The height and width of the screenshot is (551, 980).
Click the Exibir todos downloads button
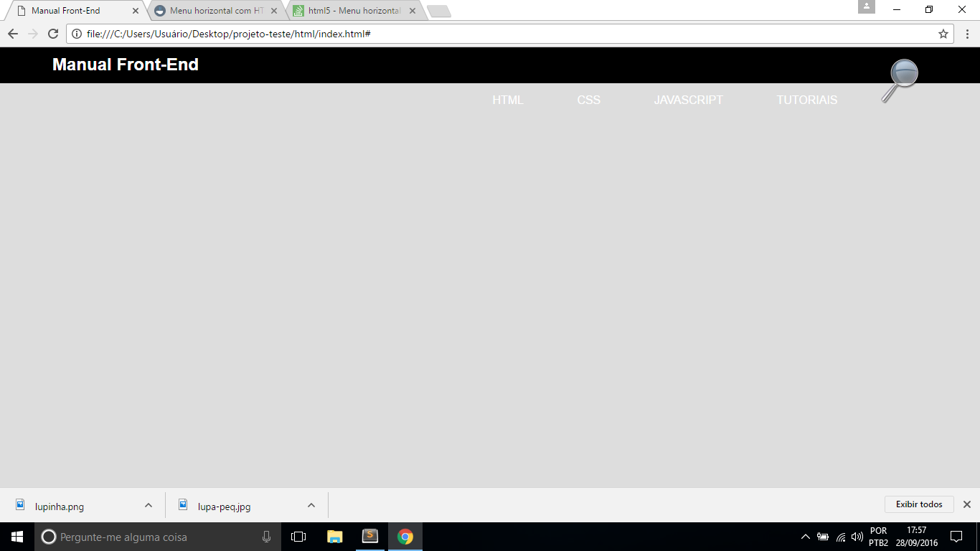click(x=919, y=504)
